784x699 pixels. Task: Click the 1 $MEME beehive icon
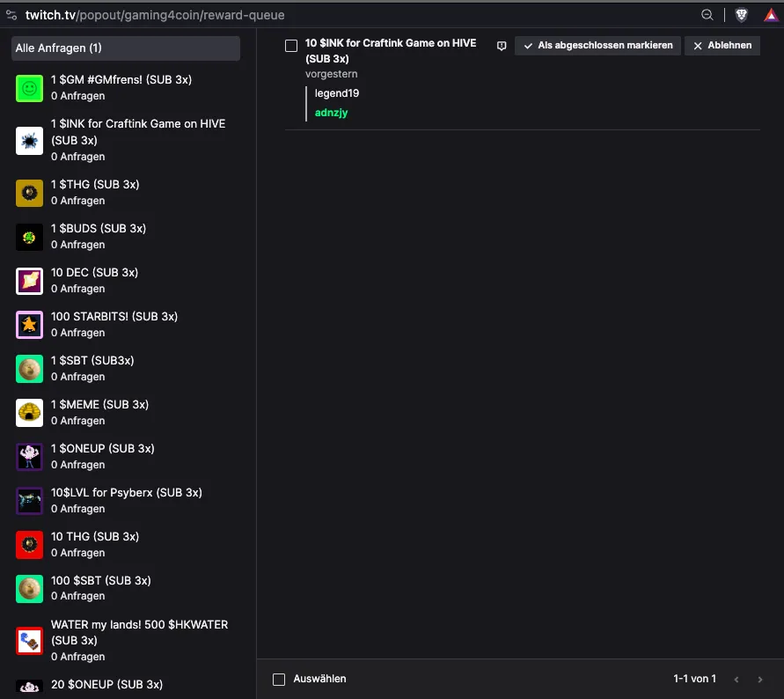(x=29, y=413)
